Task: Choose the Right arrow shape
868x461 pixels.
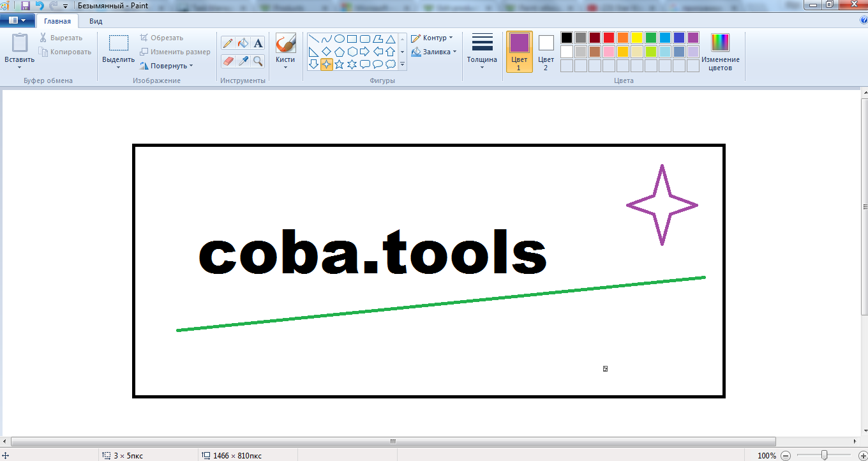Action: click(x=365, y=52)
